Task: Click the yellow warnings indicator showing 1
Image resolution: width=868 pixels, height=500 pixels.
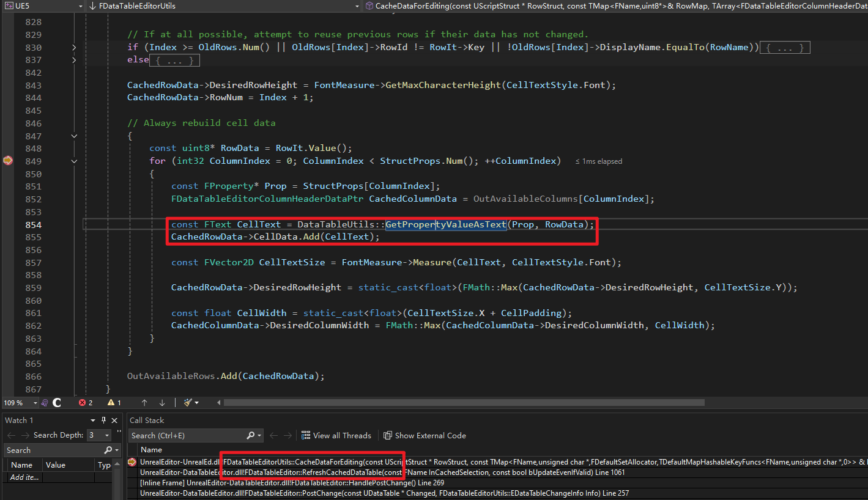Action: tap(114, 403)
